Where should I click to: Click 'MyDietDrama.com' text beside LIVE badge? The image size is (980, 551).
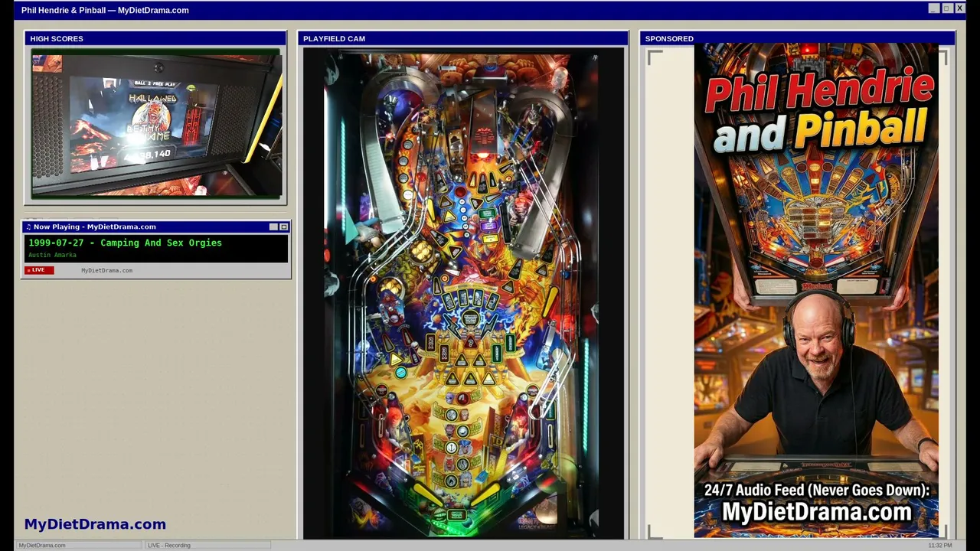(x=106, y=270)
